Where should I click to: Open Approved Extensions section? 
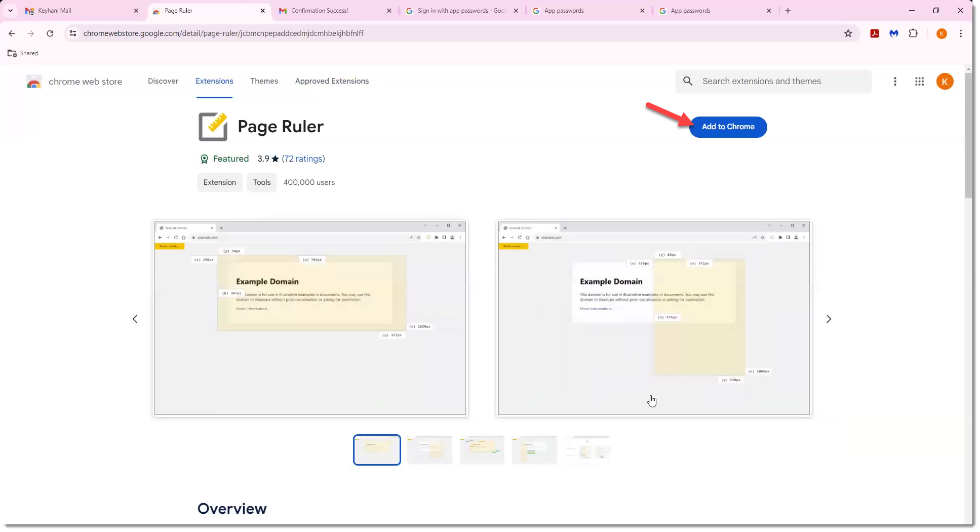[x=332, y=81]
